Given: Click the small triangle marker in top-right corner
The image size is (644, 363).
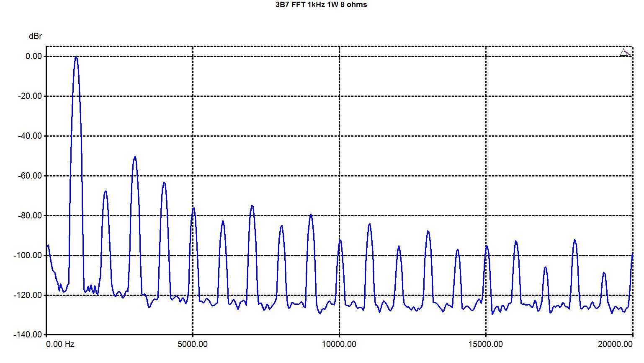Looking at the screenshot, I should click(624, 52).
